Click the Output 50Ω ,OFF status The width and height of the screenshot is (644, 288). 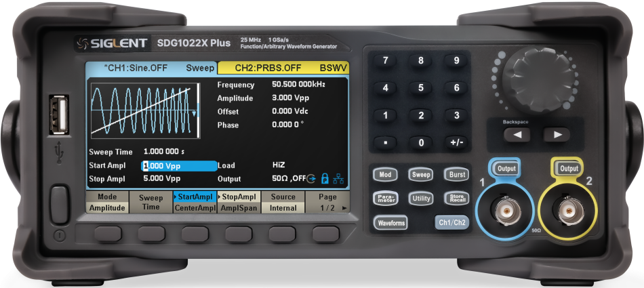(289, 179)
